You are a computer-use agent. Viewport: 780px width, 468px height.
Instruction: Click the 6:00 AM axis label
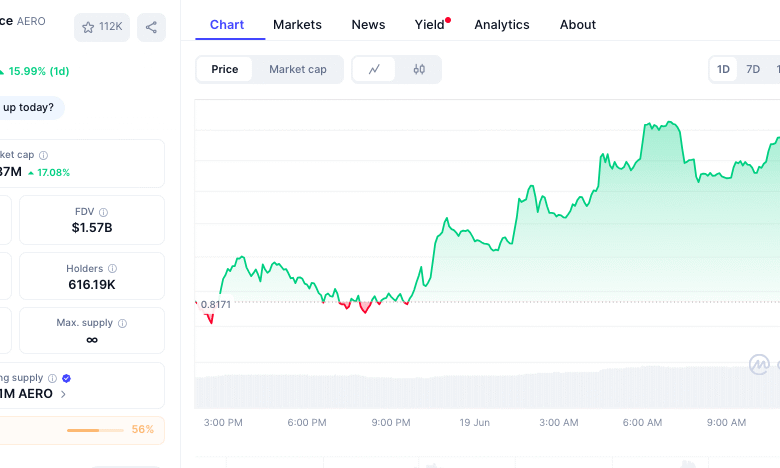[x=642, y=423]
